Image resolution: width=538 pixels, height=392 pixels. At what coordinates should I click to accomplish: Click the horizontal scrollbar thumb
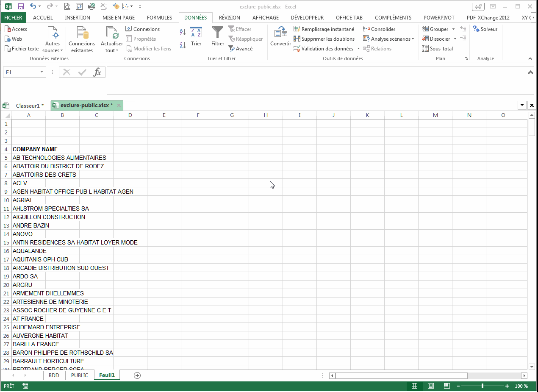click(x=401, y=375)
